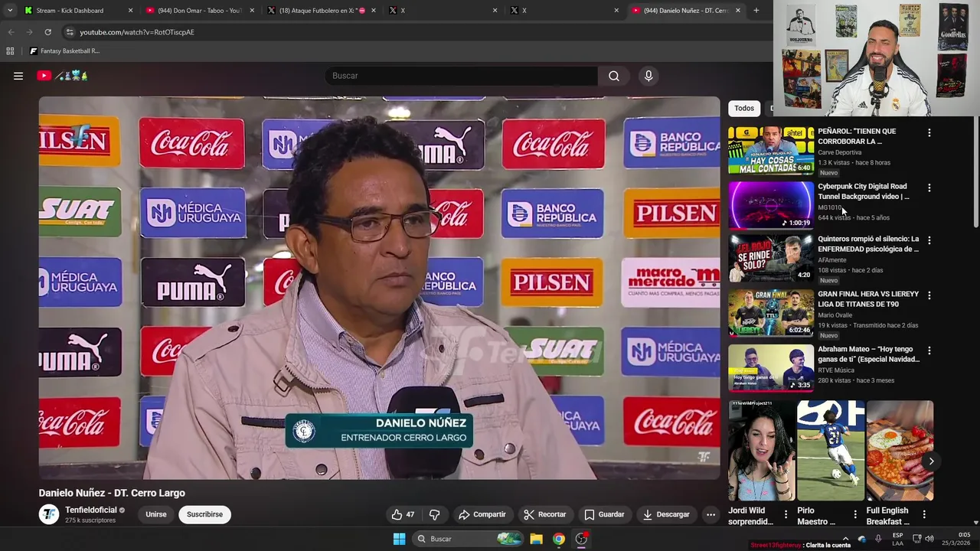980x551 pixels.
Task: Open GRAN FINAL HERA VS LIEREYY thumbnail
Action: pyautogui.click(x=771, y=313)
